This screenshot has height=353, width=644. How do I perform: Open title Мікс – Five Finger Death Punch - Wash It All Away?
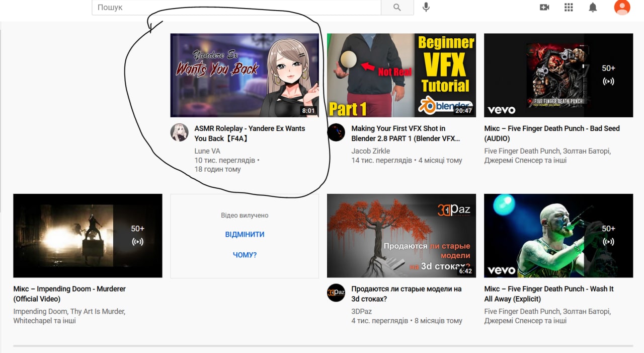click(549, 294)
